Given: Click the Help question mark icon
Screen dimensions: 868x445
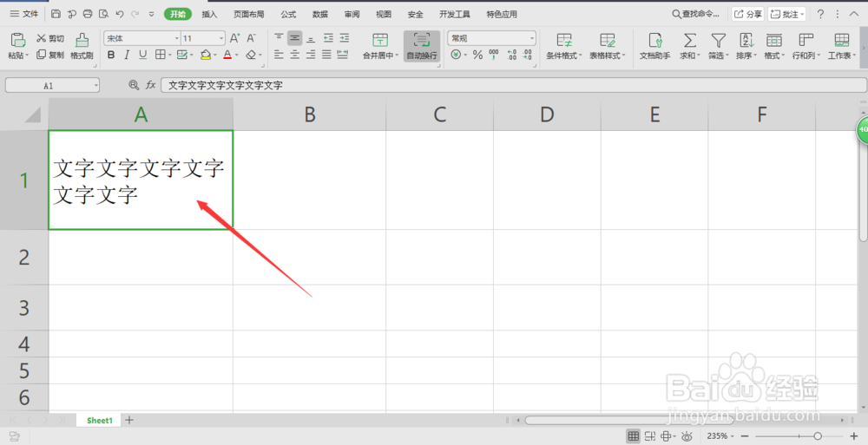Looking at the screenshot, I should pos(820,15).
